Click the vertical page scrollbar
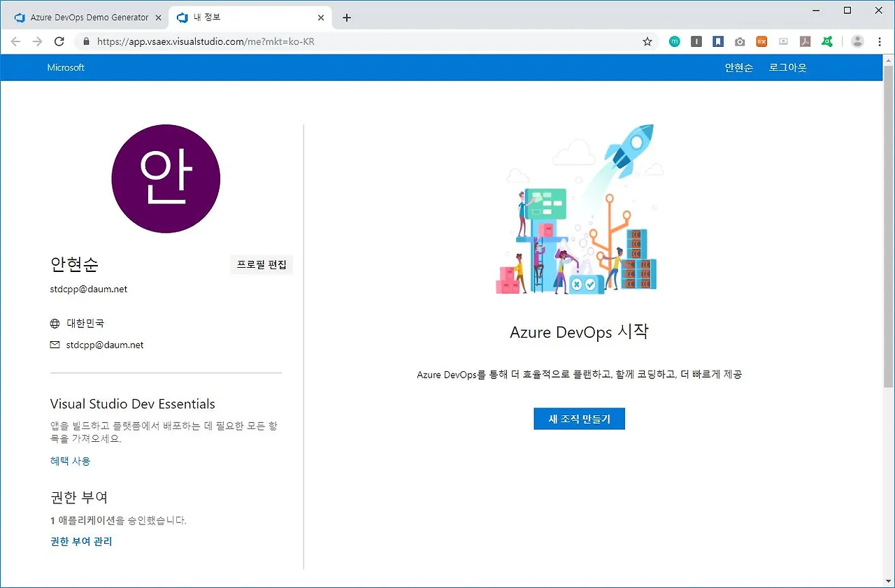 click(x=889, y=226)
